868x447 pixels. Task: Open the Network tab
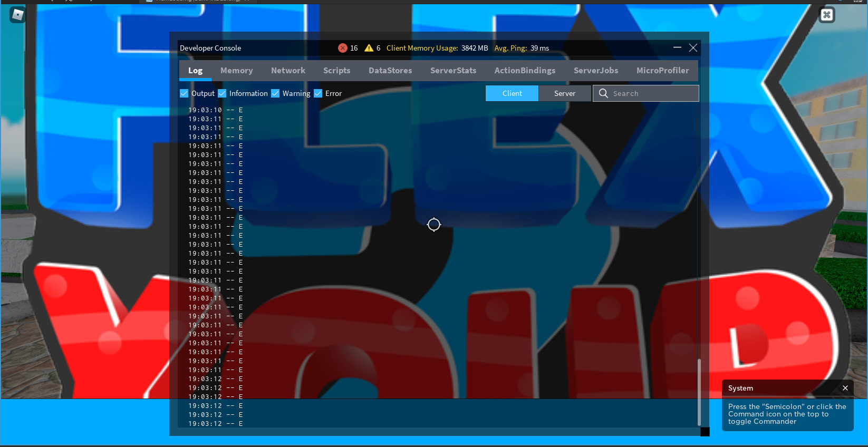[x=288, y=70]
